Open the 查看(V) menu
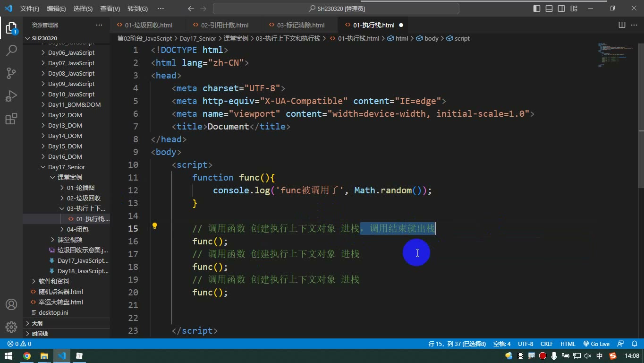This screenshot has height=363, width=644. pyautogui.click(x=110, y=9)
